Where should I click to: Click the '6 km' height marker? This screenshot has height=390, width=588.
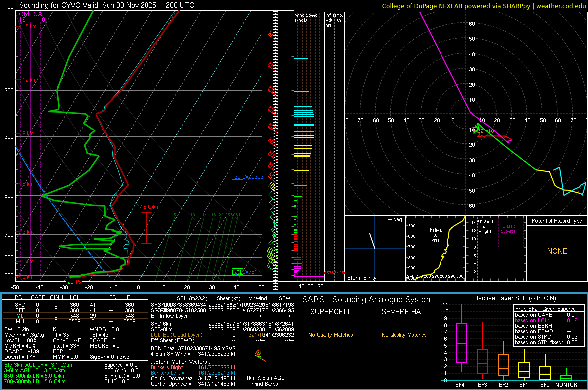(x=28, y=184)
